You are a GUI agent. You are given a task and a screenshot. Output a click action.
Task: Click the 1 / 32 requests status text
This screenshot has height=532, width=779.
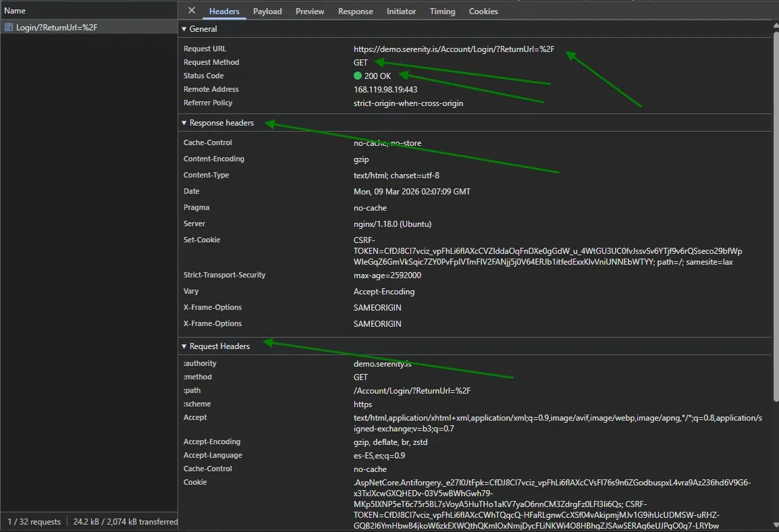click(x=34, y=521)
